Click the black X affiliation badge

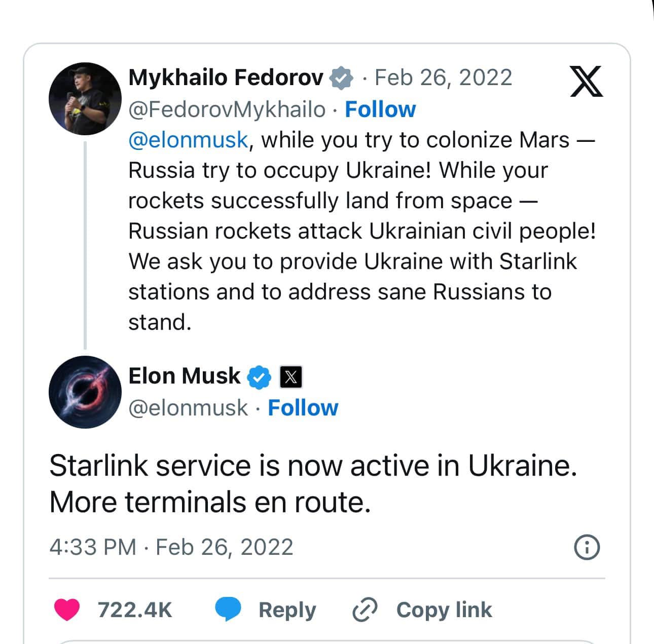291,377
